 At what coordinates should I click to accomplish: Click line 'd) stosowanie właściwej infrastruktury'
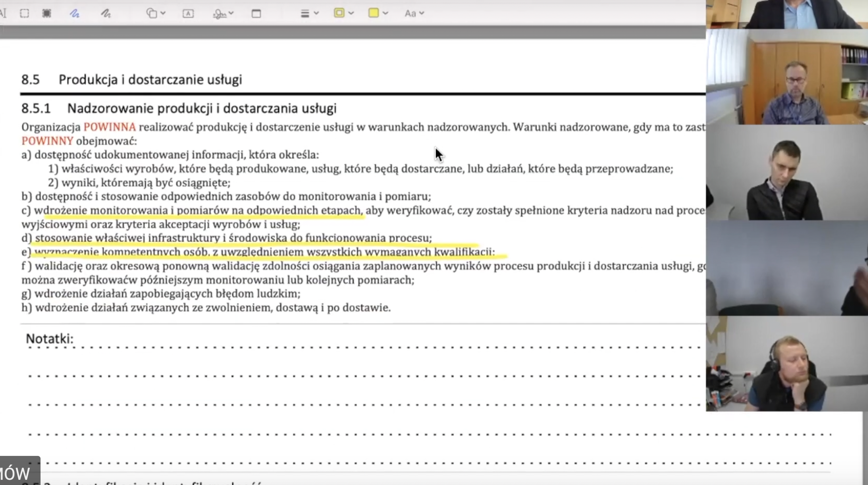pos(227,238)
